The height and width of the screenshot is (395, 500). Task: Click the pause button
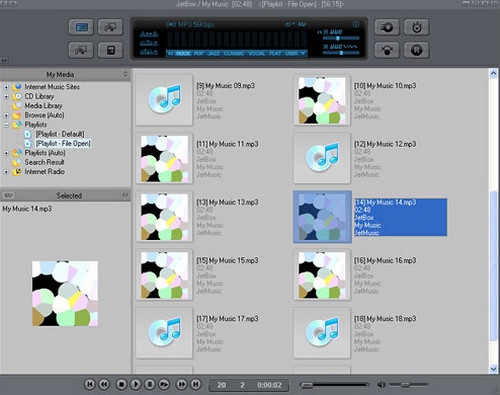tap(150, 384)
